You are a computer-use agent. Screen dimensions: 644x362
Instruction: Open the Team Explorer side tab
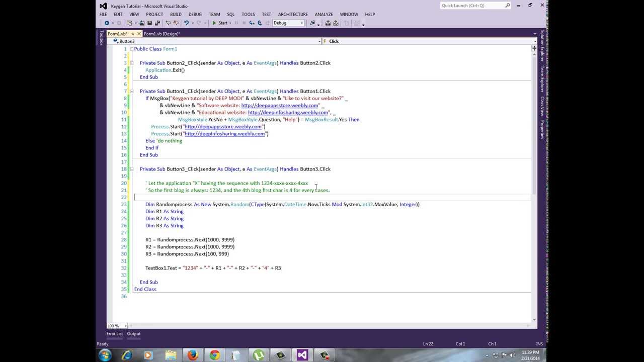pyautogui.click(x=542, y=79)
